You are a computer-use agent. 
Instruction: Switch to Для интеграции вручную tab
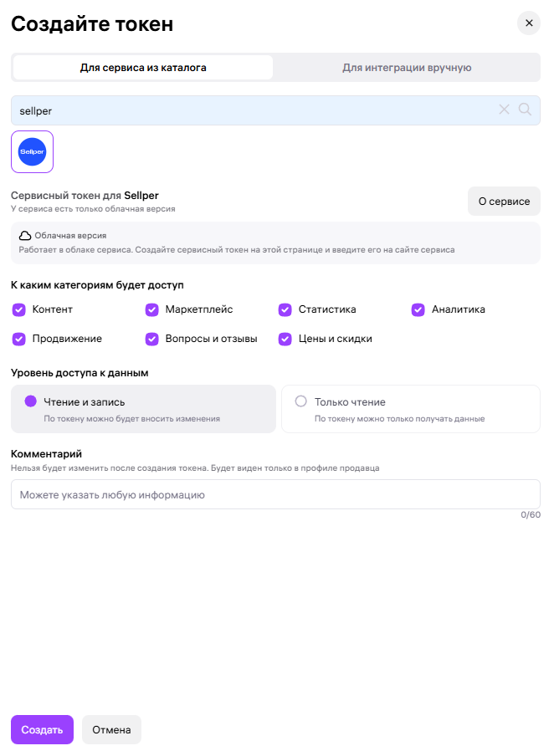tap(407, 68)
